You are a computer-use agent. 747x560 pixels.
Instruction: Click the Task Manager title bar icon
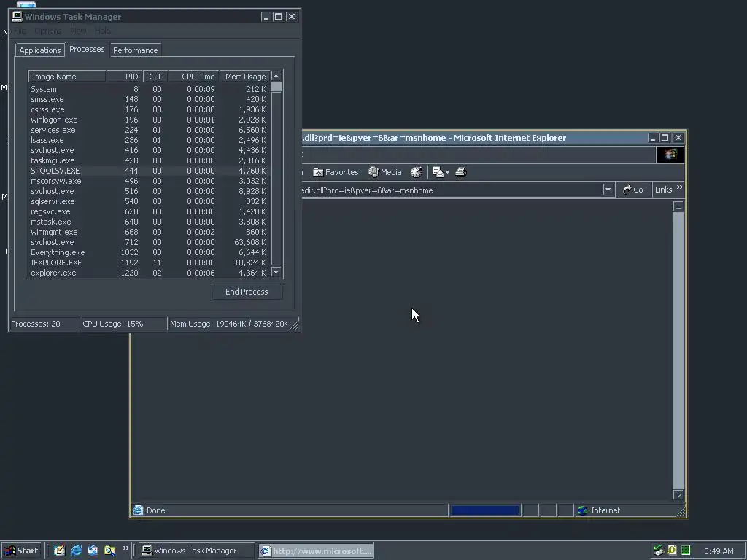(x=18, y=17)
